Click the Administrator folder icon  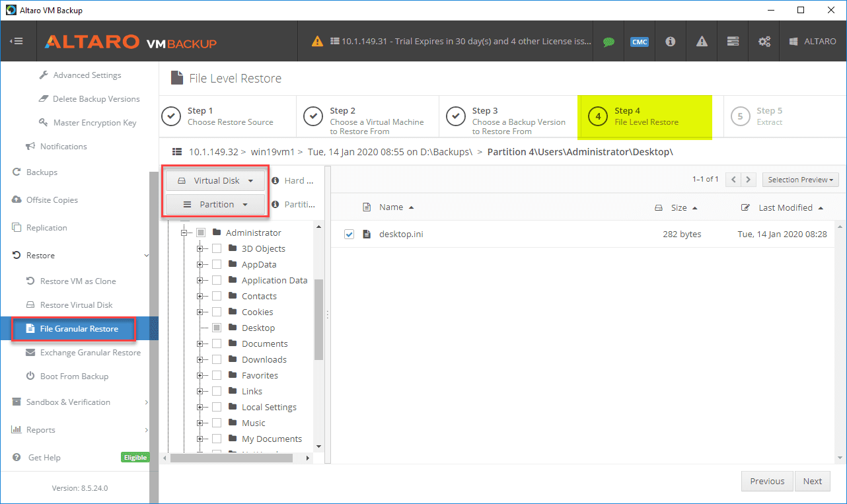click(x=216, y=233)
